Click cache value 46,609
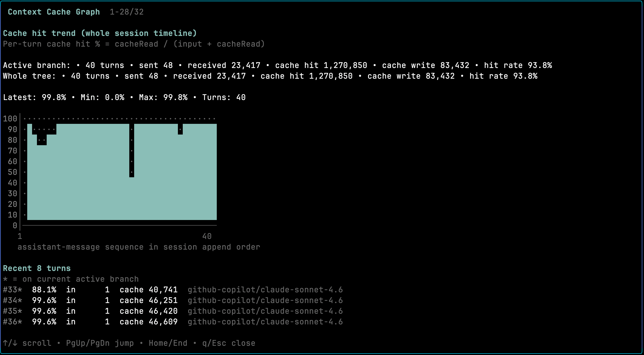The height and width of the screenshot is (355, 644). [163, 321]
